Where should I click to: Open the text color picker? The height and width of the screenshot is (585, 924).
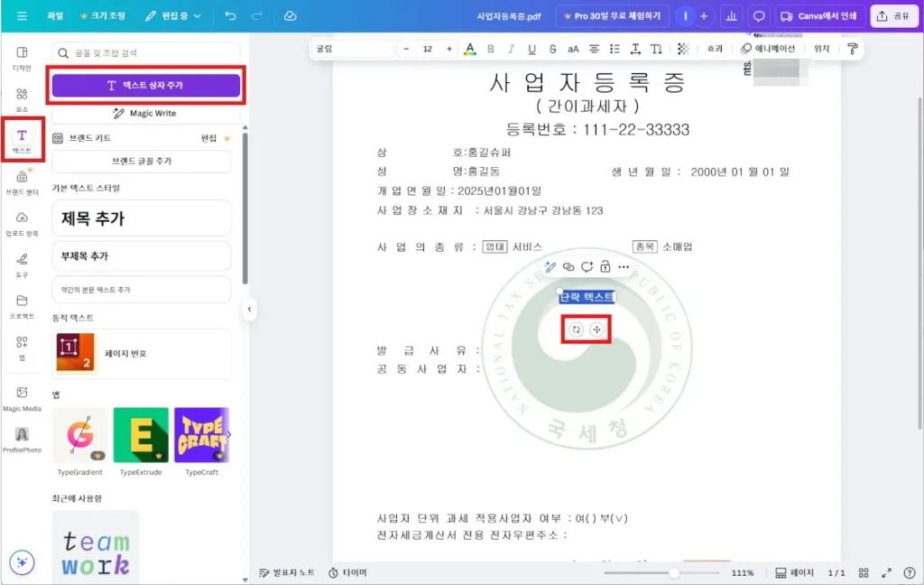point(469,49)
